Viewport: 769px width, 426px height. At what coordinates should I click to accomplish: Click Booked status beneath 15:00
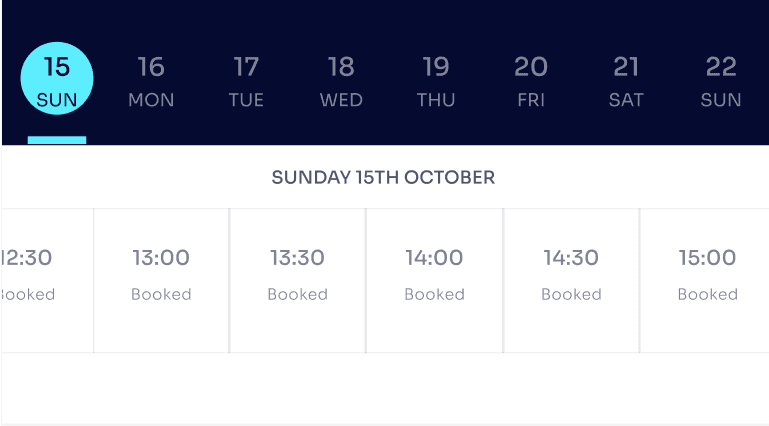coord(707,294)
